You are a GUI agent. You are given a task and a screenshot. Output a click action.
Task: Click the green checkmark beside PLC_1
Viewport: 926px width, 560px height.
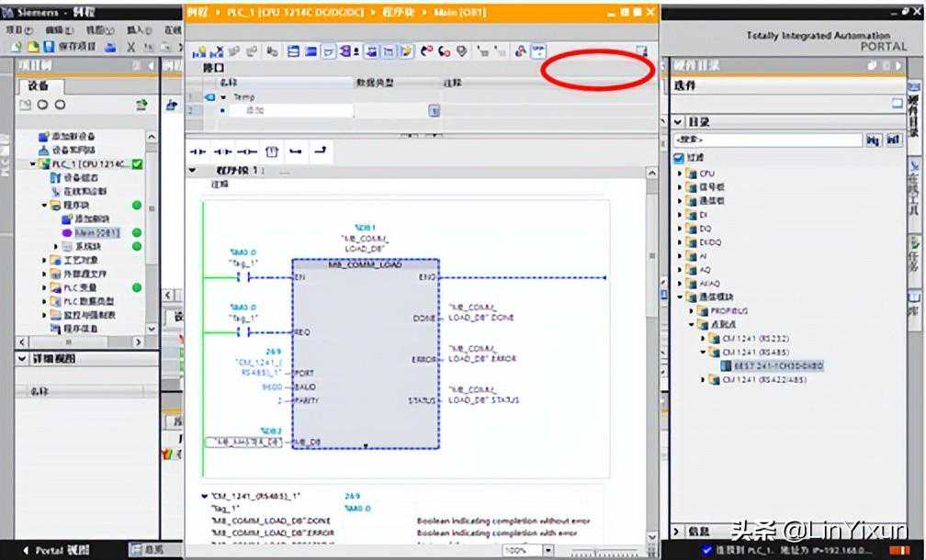coord(137,163)
